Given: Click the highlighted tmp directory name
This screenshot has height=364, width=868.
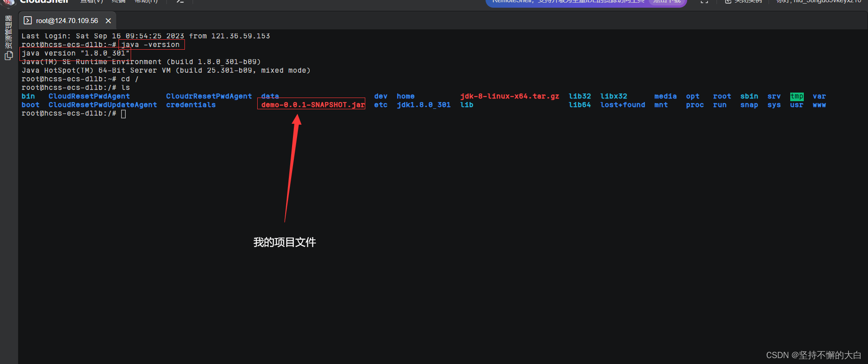Looking at the screenshot, I should 797,96.
